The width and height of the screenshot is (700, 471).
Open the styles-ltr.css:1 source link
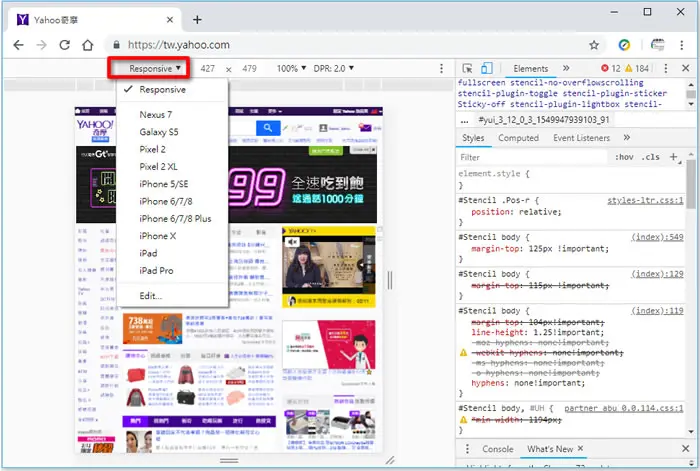645,200
